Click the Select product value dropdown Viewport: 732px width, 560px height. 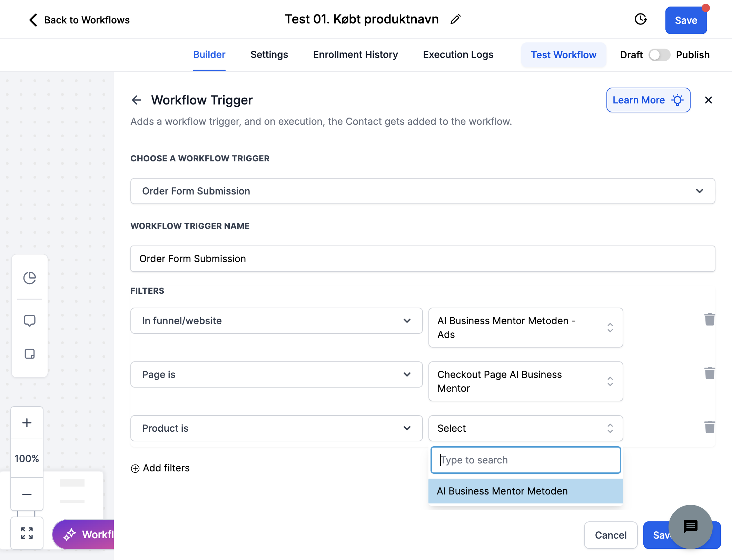point(526,428)
